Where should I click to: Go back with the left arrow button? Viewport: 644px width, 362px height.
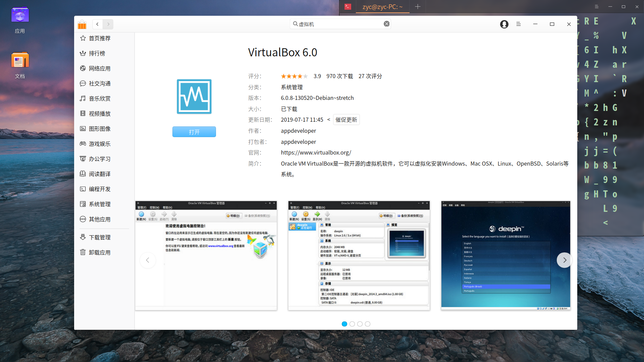click(x=98, y=24)
